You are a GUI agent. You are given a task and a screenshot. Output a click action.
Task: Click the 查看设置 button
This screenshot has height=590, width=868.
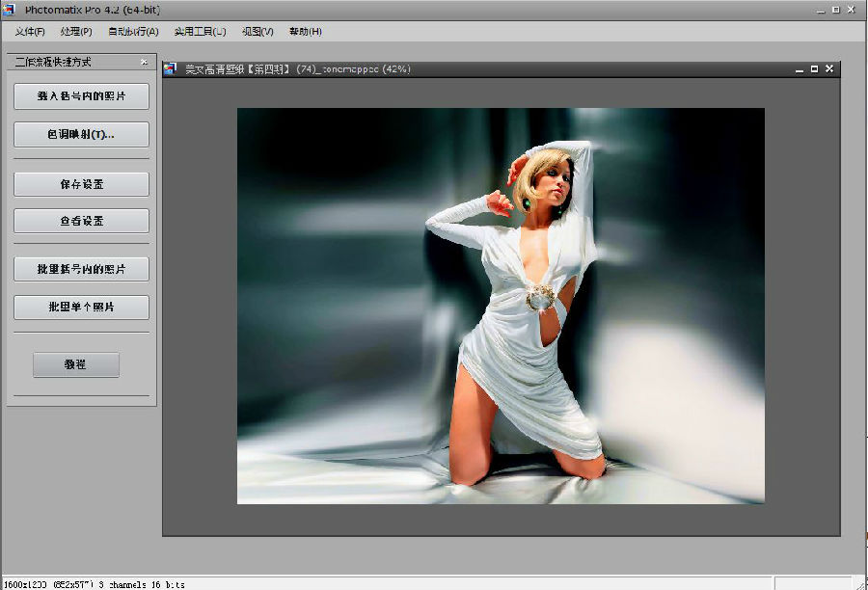tap(80, 221)
